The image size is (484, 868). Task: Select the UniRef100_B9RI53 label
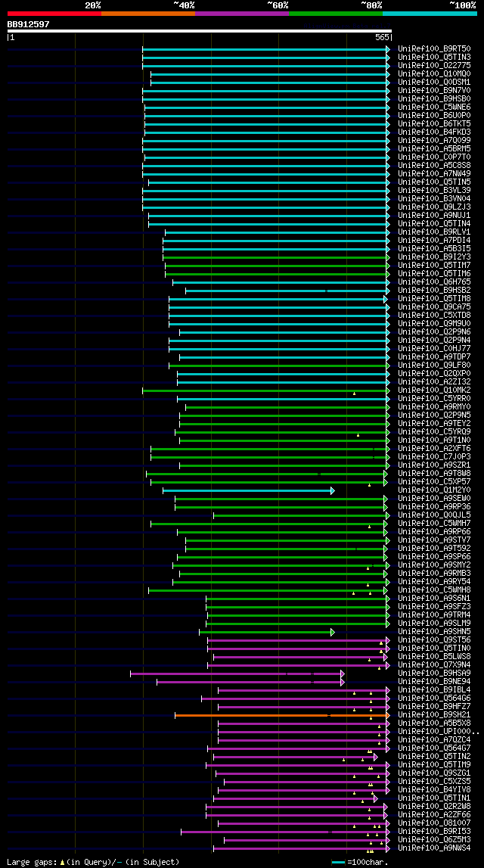434,832
